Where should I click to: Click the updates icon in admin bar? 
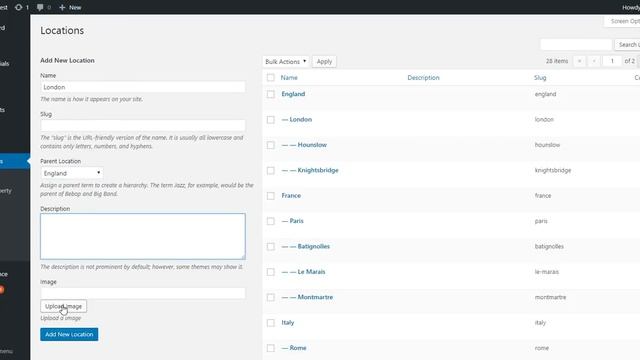point(22,7)
